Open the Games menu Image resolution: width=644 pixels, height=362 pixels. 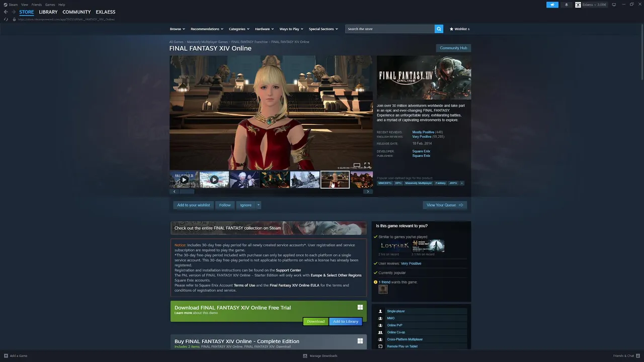50,5
